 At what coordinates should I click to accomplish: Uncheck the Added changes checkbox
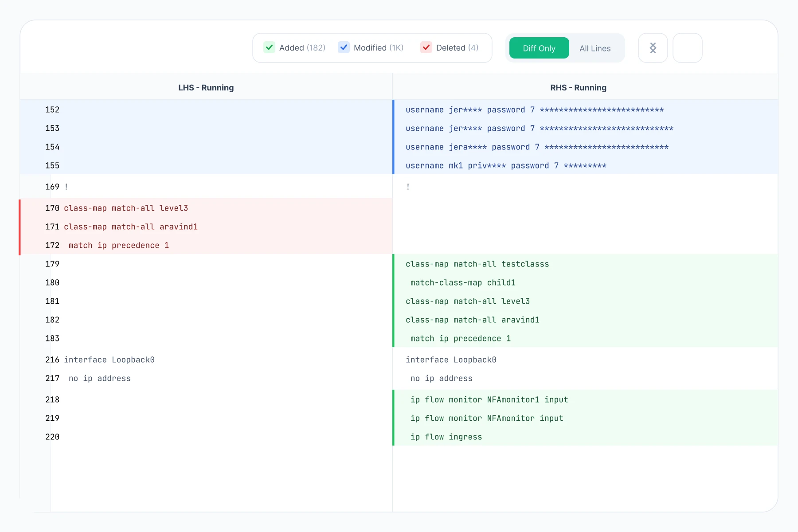(269, 47)
